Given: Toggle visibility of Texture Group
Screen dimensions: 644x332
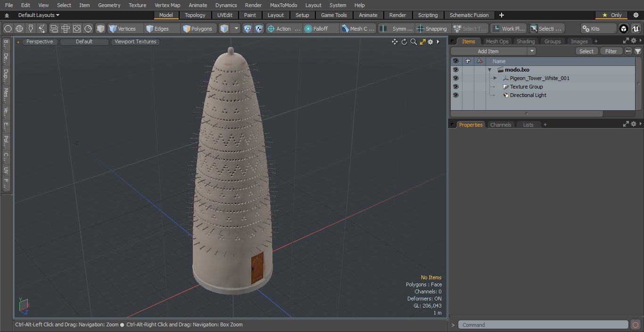Looking at the screenshot, I should 455,87.
